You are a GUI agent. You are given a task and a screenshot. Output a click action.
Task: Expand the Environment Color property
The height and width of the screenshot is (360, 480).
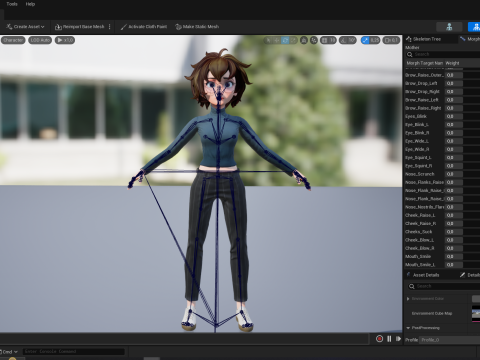click(x=408, y=299)
